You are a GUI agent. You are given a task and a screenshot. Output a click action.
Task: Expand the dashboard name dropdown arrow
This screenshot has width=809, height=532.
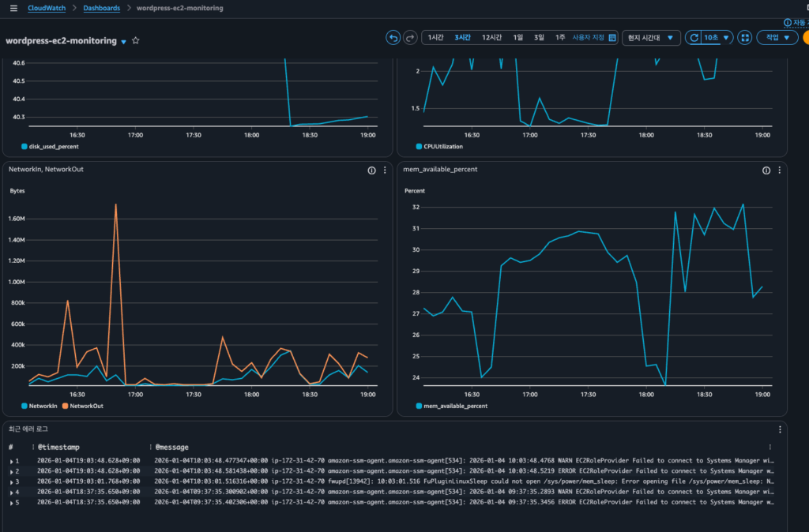coord(123,41)
